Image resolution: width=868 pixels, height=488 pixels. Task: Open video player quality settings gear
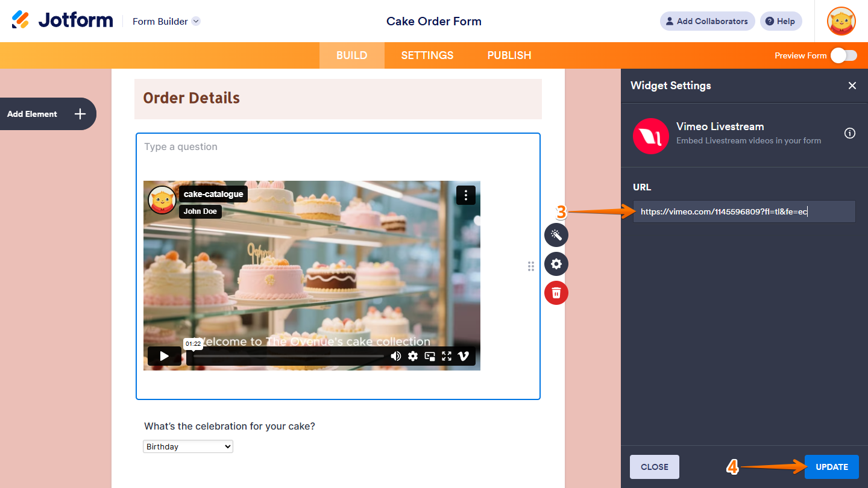(412, 356)
